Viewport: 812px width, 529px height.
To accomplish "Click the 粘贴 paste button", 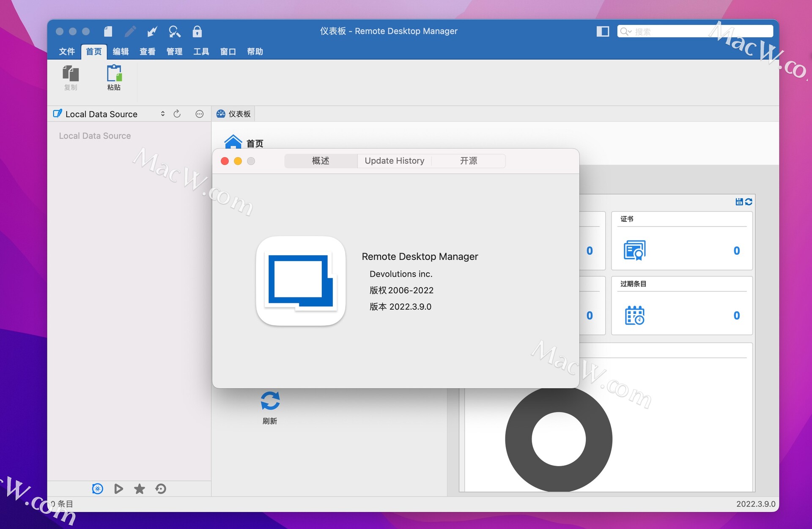I will (114, 78).
